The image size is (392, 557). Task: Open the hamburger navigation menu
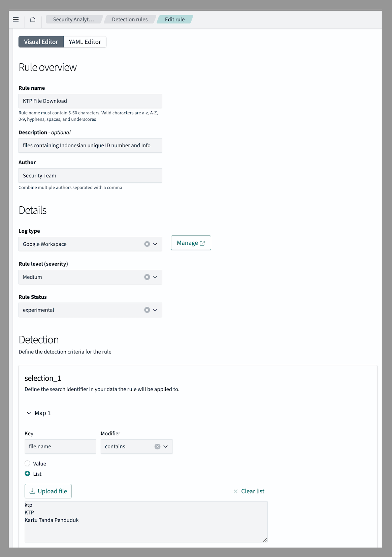(x=16, y=20)
